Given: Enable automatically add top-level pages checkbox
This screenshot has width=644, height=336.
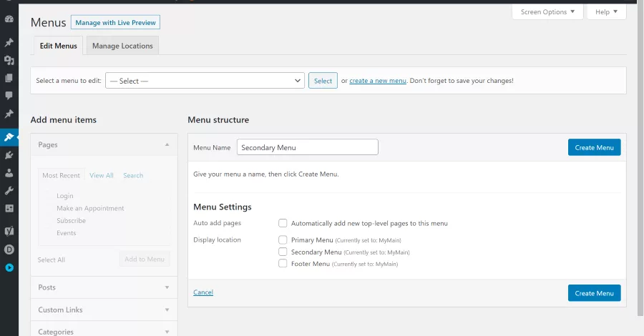Looking at the screenshot, I should (283, 223).
